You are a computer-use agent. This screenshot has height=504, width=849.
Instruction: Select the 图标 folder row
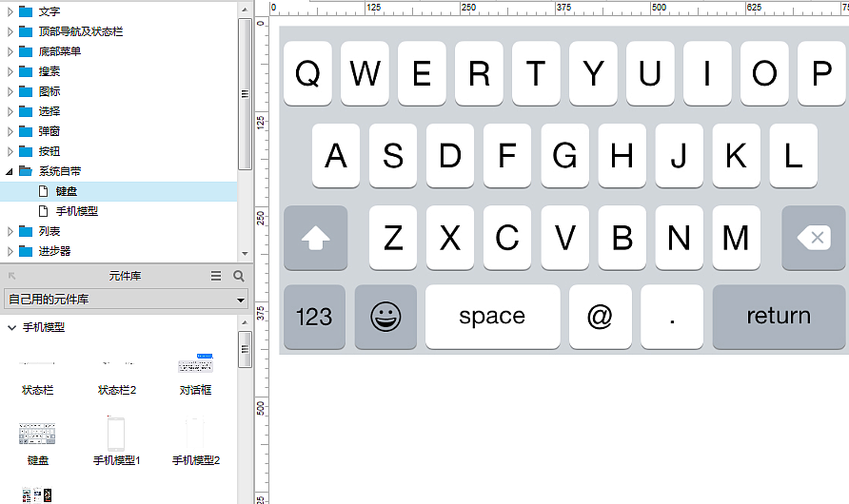(x=119, y=91)
